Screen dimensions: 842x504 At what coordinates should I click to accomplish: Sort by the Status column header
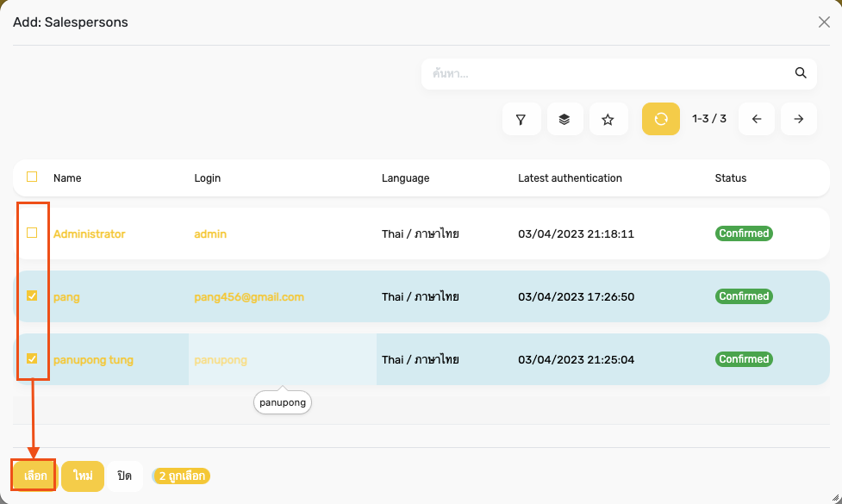point(730,178)
